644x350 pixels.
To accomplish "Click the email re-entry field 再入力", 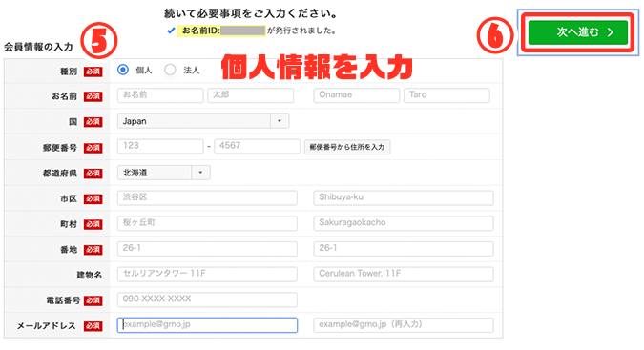I will point(404,325).
